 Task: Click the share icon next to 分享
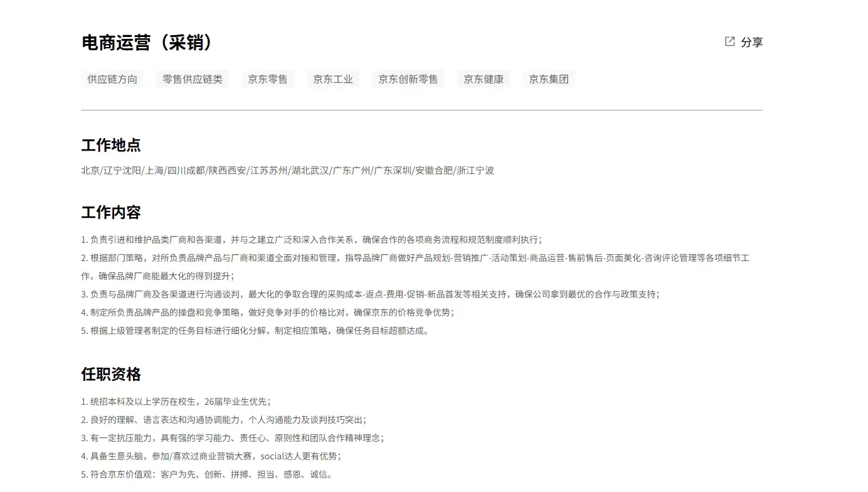point(730,41)
